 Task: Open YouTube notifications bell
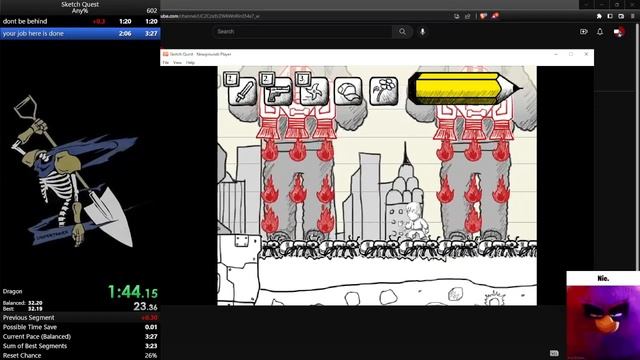[x=600, y=31]
